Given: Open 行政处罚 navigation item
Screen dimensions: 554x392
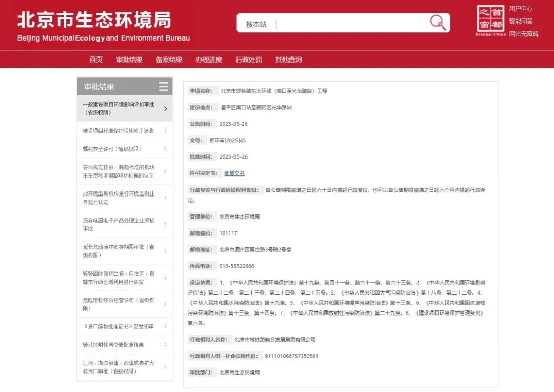Looking at the screenshot, I should point(249,60).
